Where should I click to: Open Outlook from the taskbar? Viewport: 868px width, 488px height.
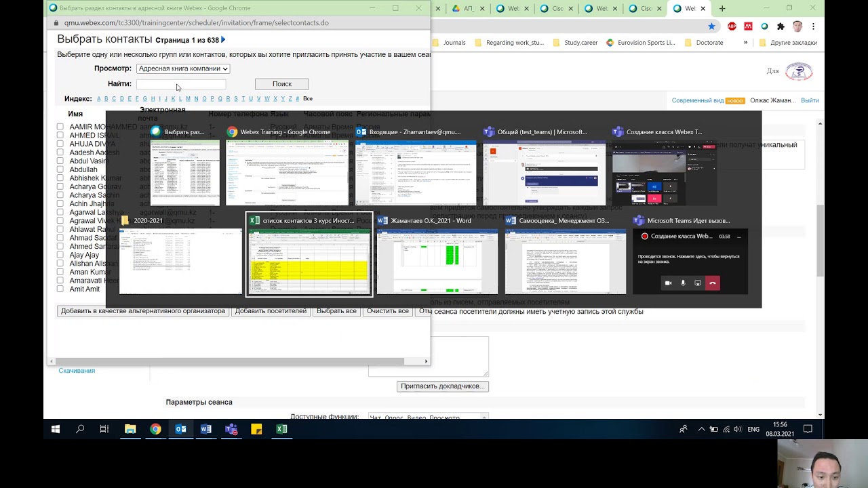tap(181, 429)
